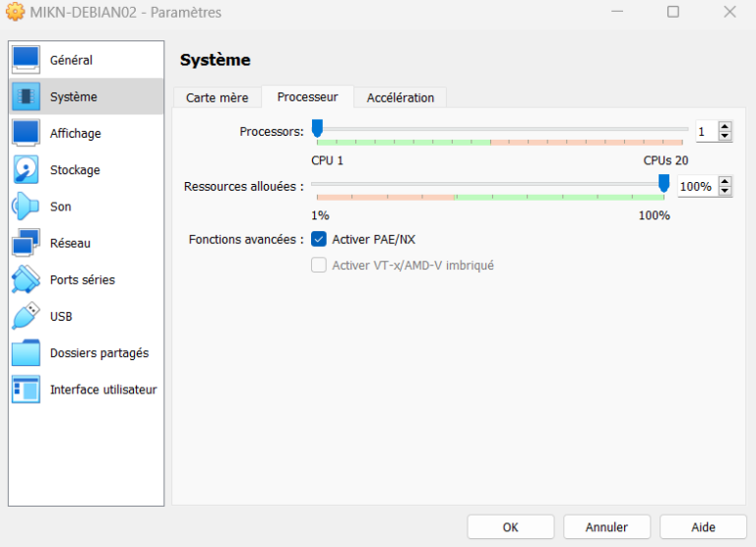Screen dimensions: 756x547
Task: Decrease Ressources allouées with down arrow
Action: pos(724,191)
